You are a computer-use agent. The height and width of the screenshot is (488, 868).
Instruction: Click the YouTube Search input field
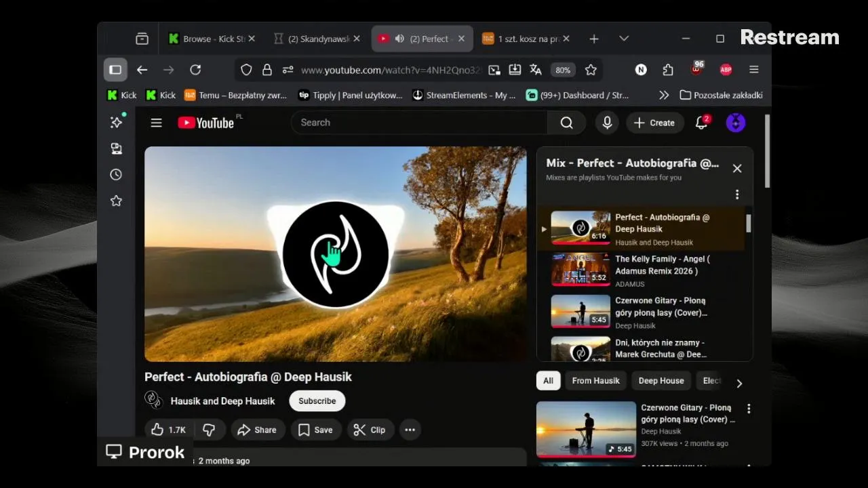point(419,123)
